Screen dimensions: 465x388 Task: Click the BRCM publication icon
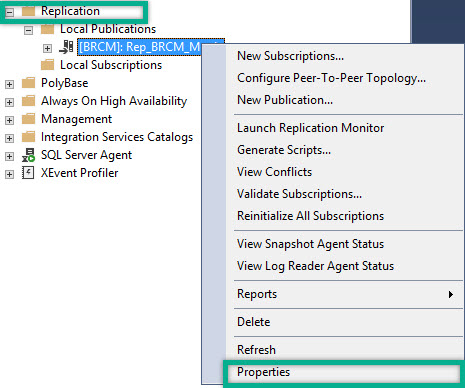click(66, 47)
